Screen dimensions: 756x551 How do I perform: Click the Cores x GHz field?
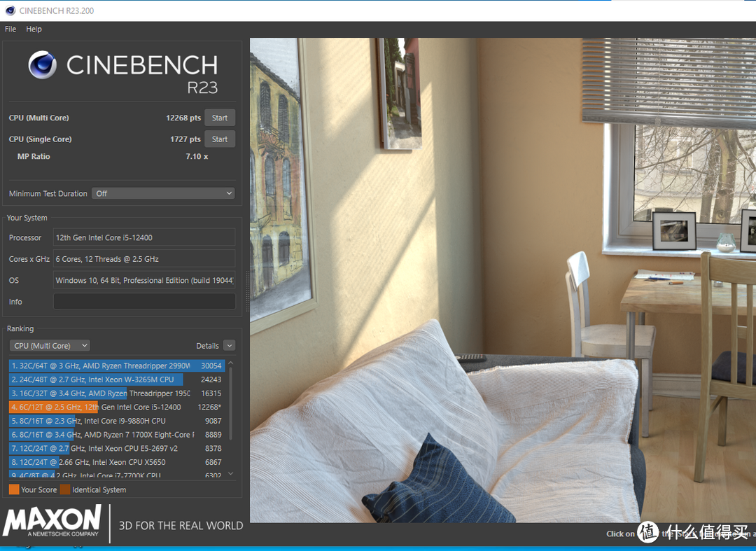tap(144, 259)
